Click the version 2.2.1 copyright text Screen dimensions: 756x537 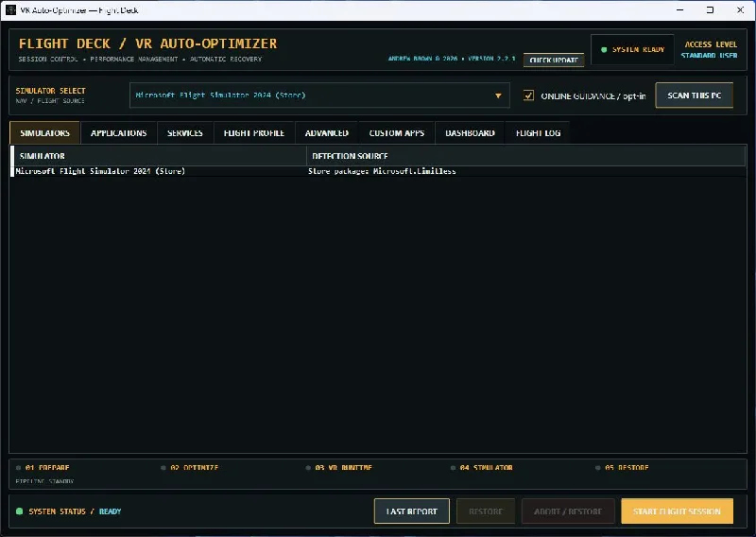coord(452,59)
